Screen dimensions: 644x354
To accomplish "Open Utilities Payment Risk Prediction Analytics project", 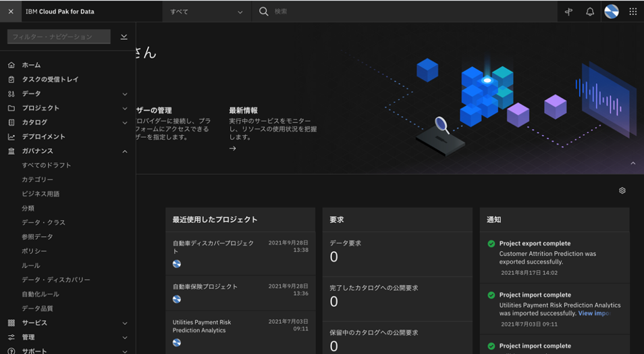I will [202, 326].
